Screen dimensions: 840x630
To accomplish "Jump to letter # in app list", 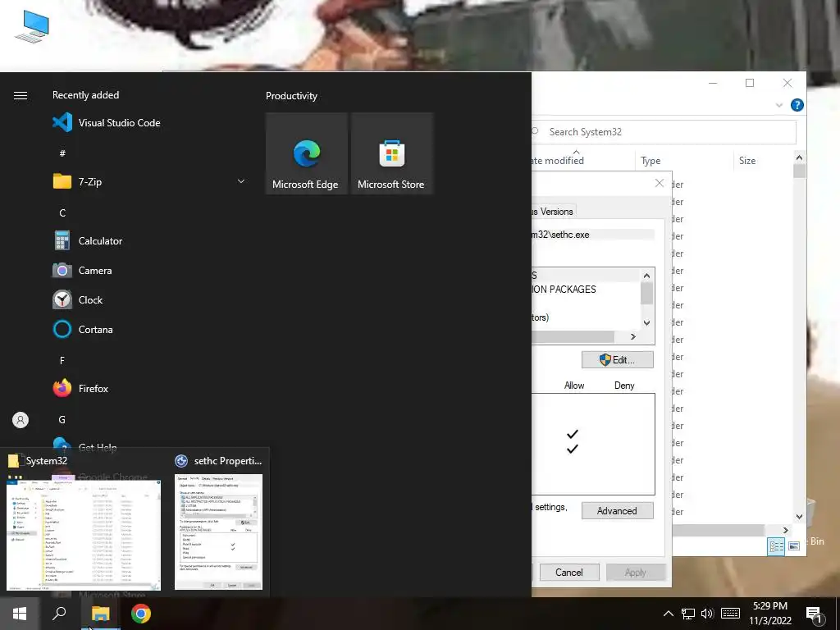I will [62, 153].
